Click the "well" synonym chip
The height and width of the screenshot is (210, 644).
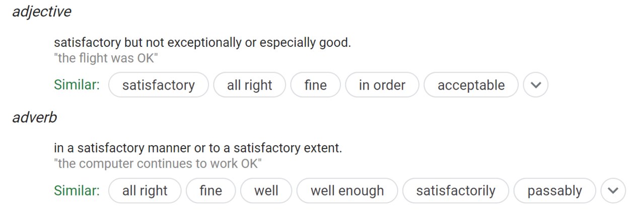pos(266,191)
